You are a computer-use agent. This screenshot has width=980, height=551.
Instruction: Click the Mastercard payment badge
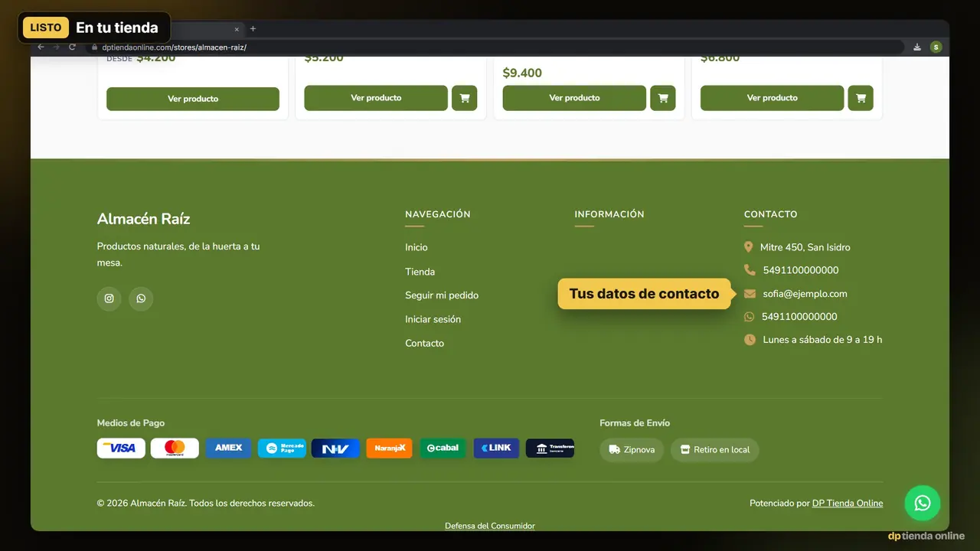pos(175,448)
